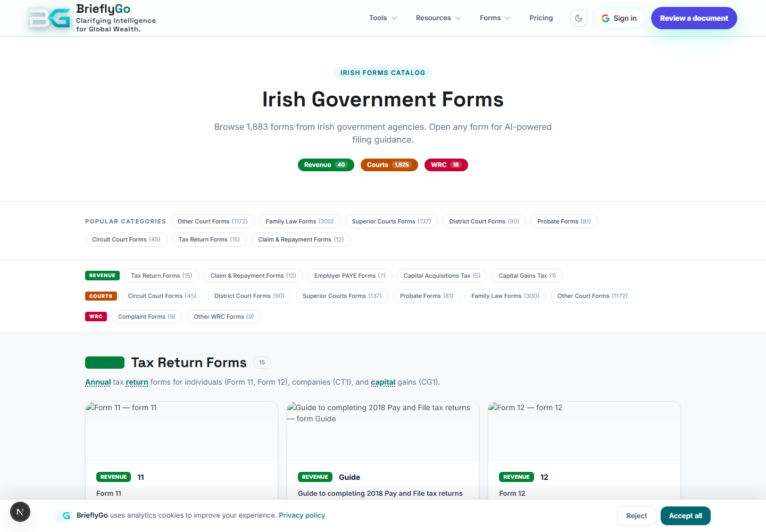Click Guide to completing 2018 Pay and File title
This screenshot has width=766, height=532.
click(x=380, y=493)
